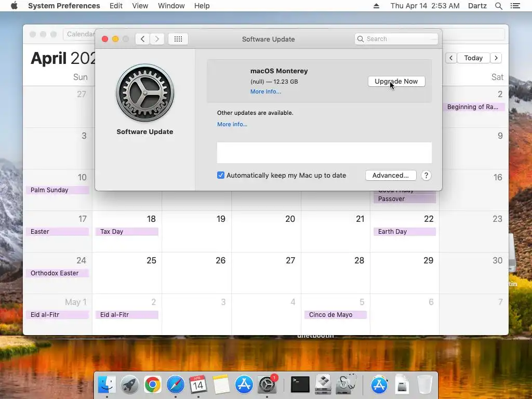The image size is (532, 399).
Task: Focus the System Preferences Search field
Action: [x=396, y=39]
